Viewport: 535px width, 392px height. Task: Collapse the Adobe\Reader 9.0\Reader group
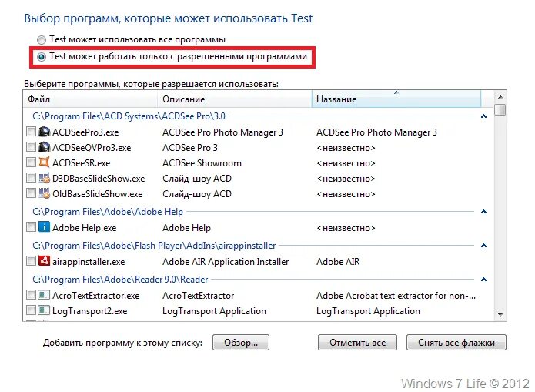tap(483, 279)
